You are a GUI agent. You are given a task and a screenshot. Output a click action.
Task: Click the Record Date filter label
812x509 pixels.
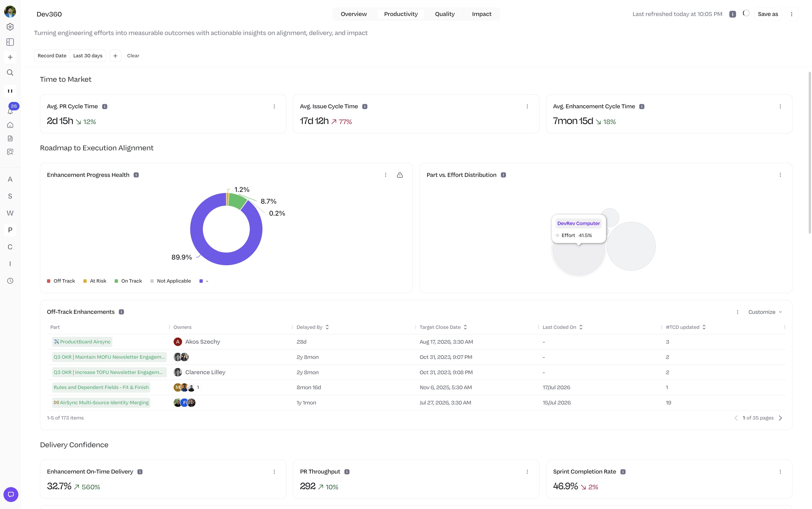52,56
